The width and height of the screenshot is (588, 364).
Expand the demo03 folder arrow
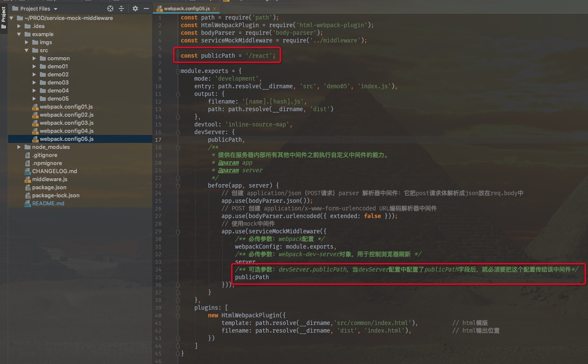(34, 83)
